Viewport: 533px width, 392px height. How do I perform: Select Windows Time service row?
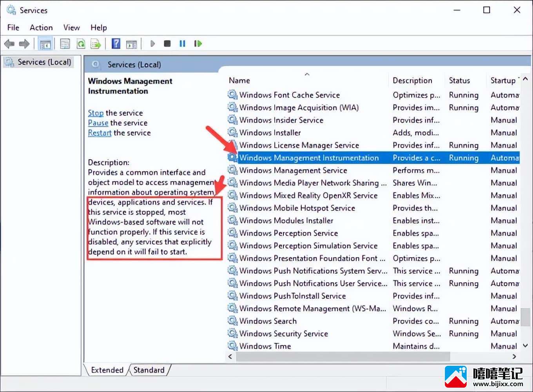373,346
